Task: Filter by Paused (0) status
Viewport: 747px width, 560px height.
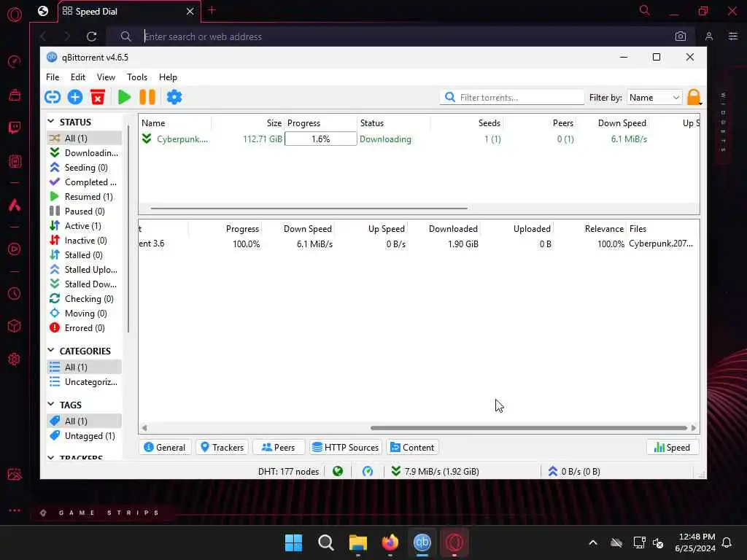Action: (85, 211)
